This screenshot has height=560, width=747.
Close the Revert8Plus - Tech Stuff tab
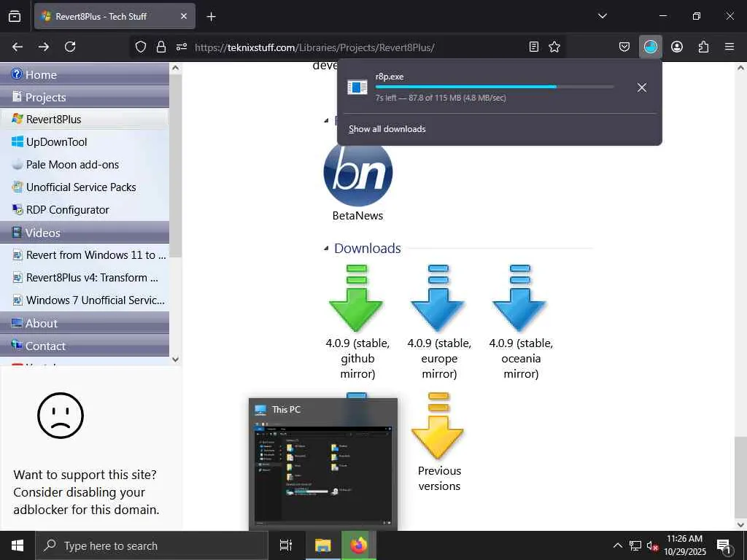point(183,16)
